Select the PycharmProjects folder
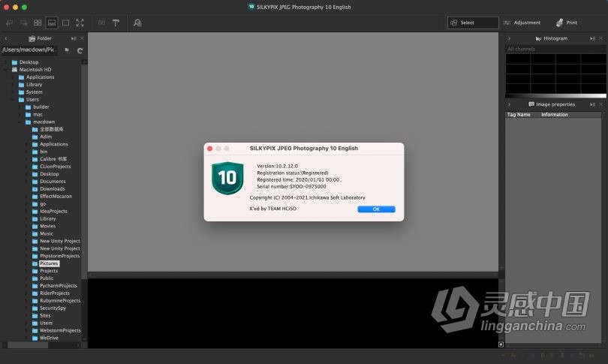This screenshot has width=608, height=364. [59, 286]
